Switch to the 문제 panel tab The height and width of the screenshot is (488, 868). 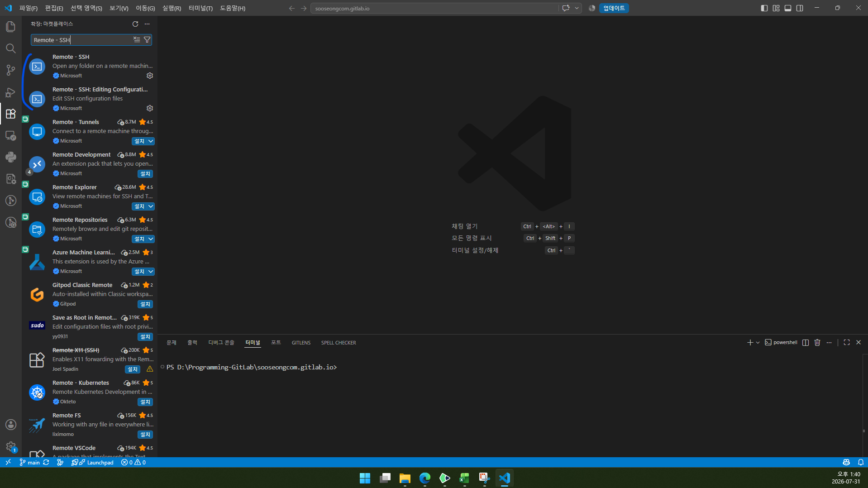tap(172, 343)
